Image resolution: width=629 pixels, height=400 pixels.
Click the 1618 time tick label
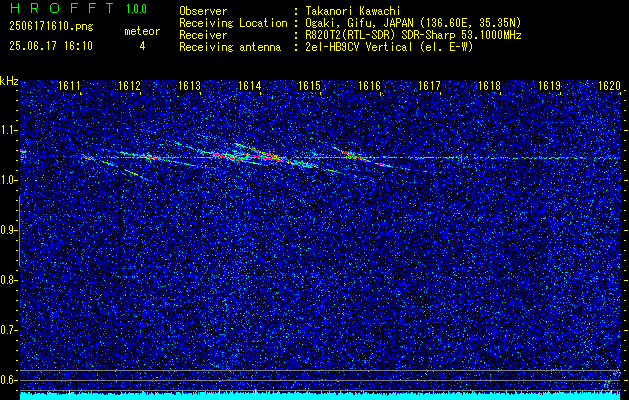point(490,86)
